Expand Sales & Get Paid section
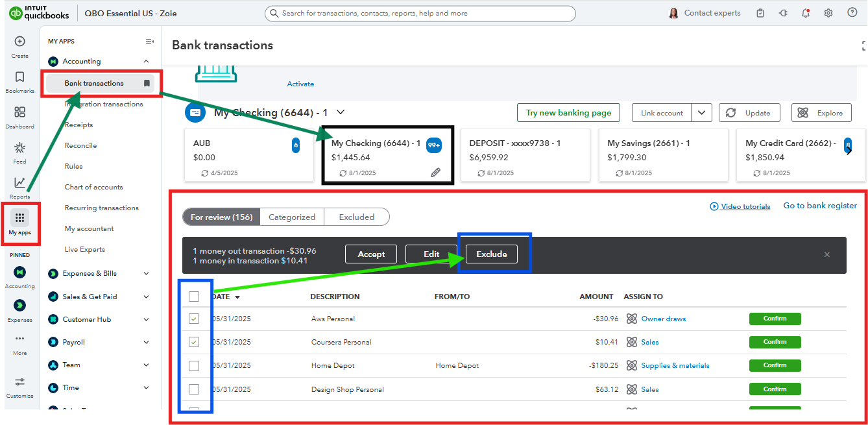The height and width of the screenshot is (425, 868). click(146, 297)
